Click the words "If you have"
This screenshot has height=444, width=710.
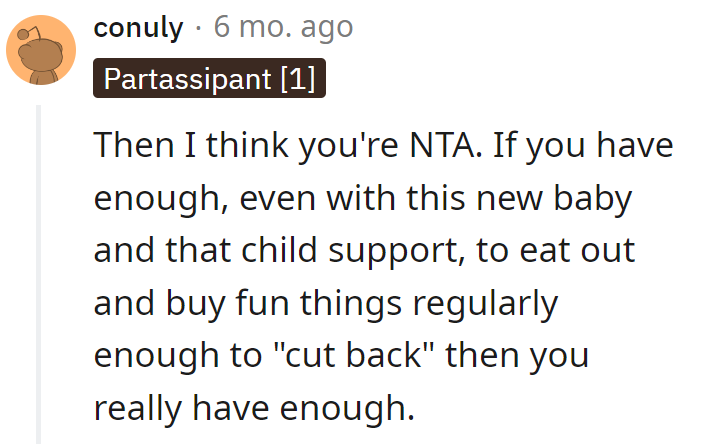[x=585, y=148]
